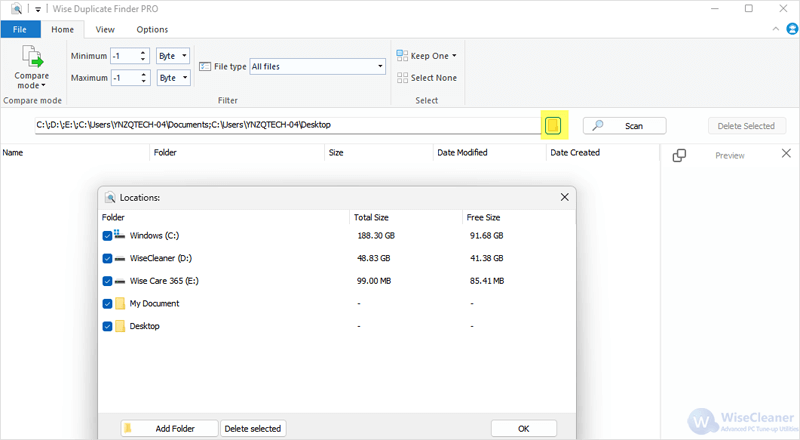Switch to the Home tab
Image resolution: width=800 pixels, height=440 pixels.
click(x=62, y=30)
